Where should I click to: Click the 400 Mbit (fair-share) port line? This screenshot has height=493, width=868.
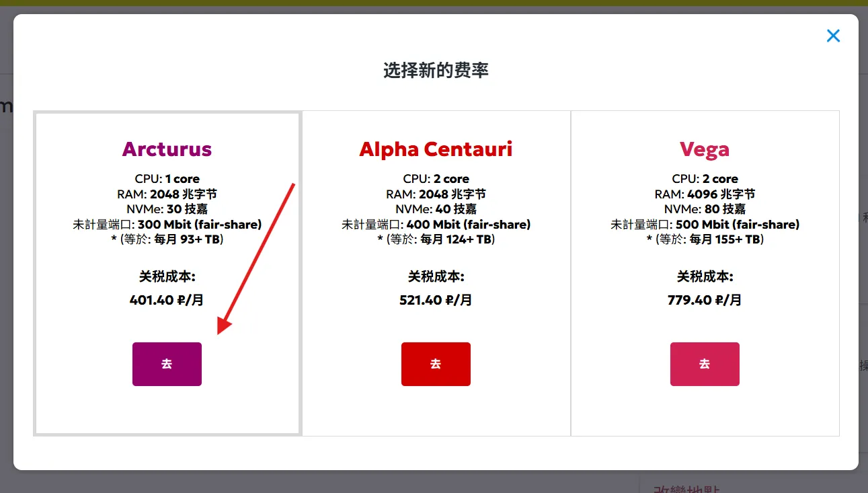[x=436, y=225]
